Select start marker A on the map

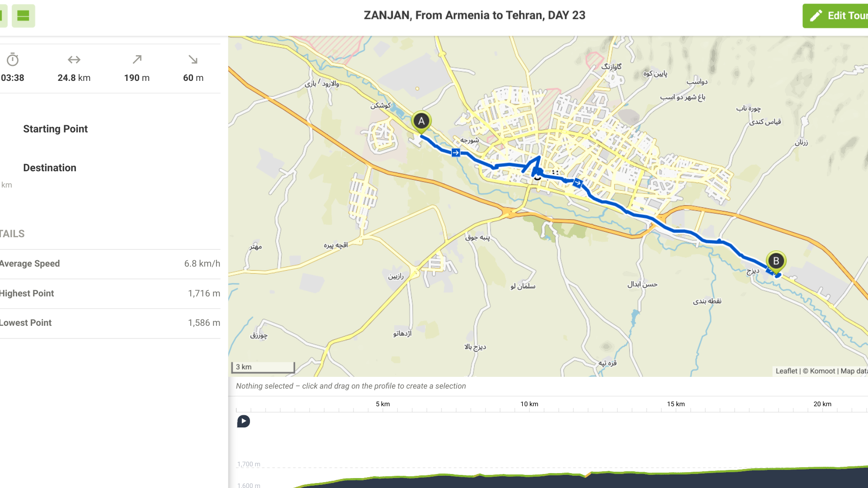coord(421,121)
